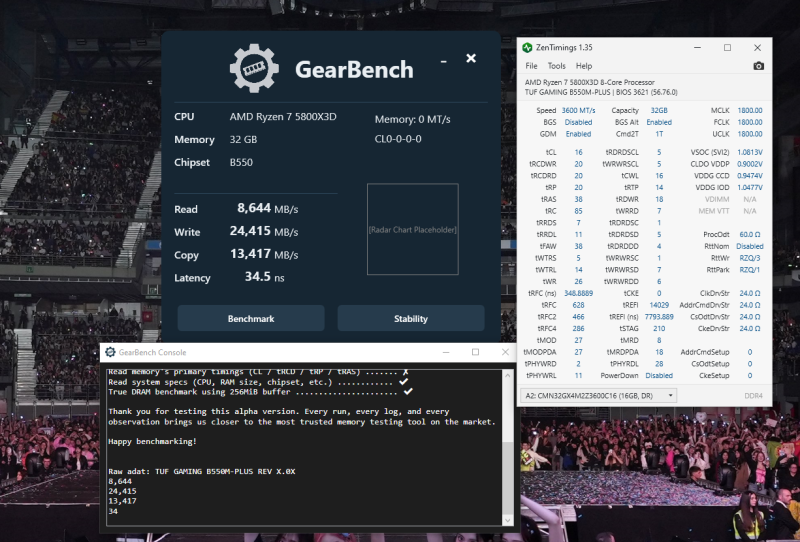
Task: Click the B550 chipset value
Action: [241, 162]
